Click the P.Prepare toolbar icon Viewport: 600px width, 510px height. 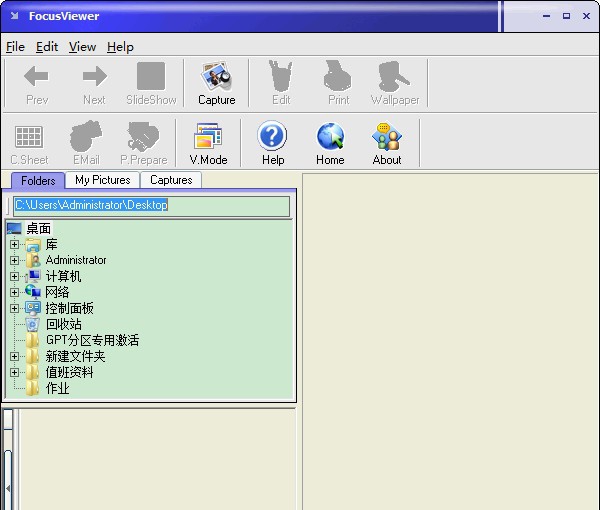pos(143,135)
